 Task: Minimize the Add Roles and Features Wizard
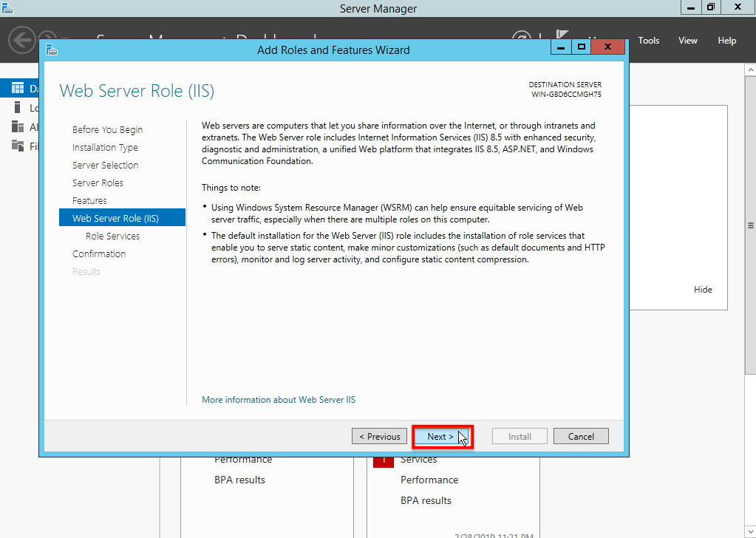[x=561, y=47]
